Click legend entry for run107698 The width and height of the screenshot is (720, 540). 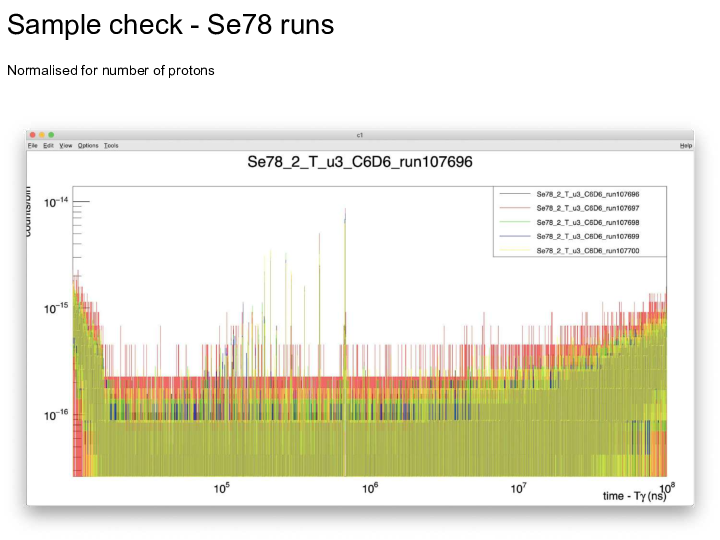[x=588, y=221]
